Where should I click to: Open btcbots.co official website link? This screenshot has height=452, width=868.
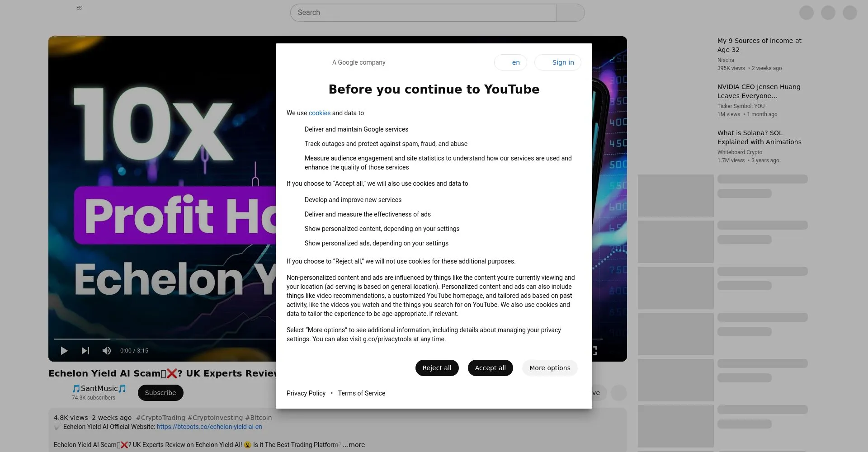coord(209,427)
